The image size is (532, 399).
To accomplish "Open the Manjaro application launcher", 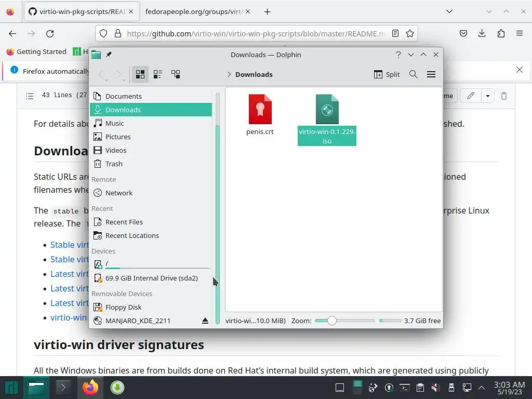I will [11, 388].
